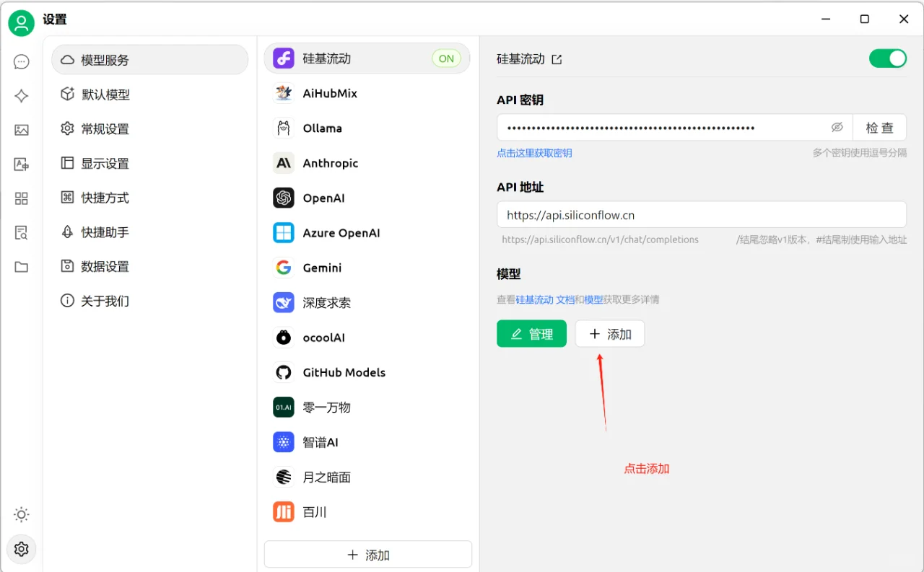Viewport: 924px width, 572px height.
Task: Click the green 管理 models button
Action: 531,333
